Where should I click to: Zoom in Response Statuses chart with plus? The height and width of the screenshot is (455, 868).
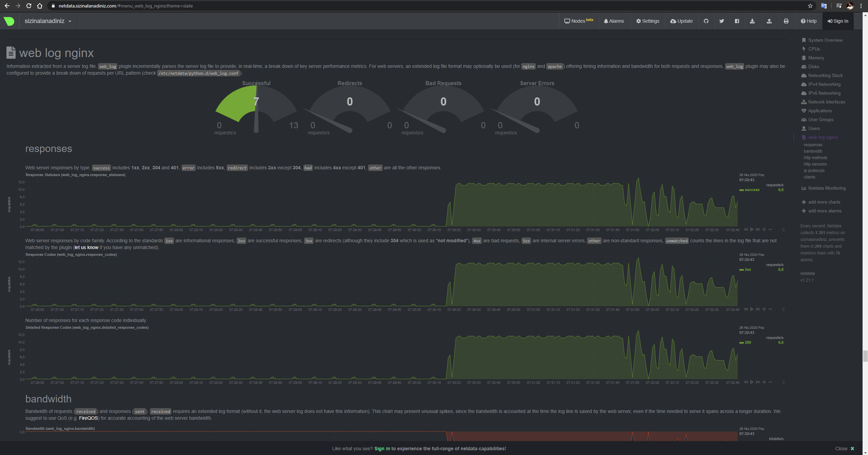coord(764,230)
